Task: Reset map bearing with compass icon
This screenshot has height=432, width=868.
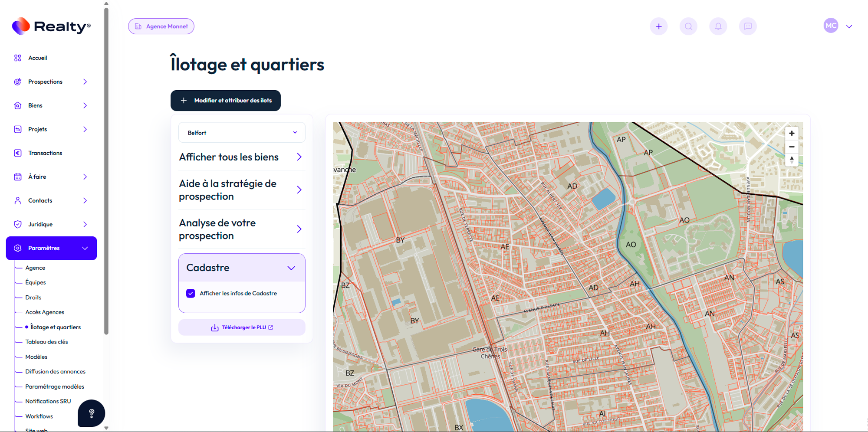Action: [x=792, y=160]
